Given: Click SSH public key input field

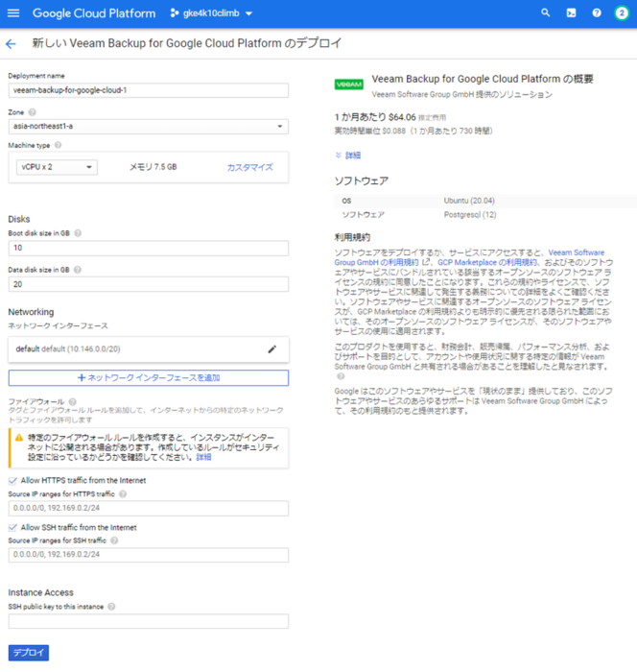Looking at the screenshot, I should click(x=148, y=621).
